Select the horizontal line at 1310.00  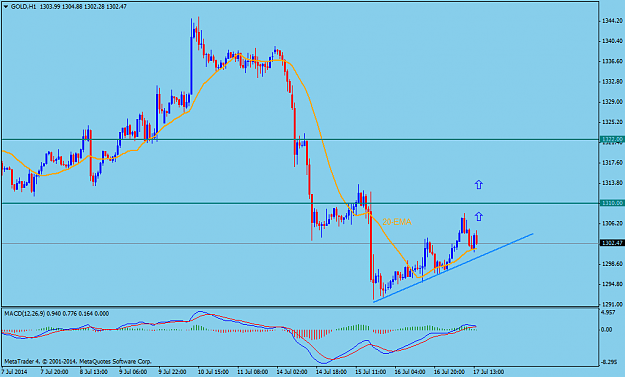300,204
